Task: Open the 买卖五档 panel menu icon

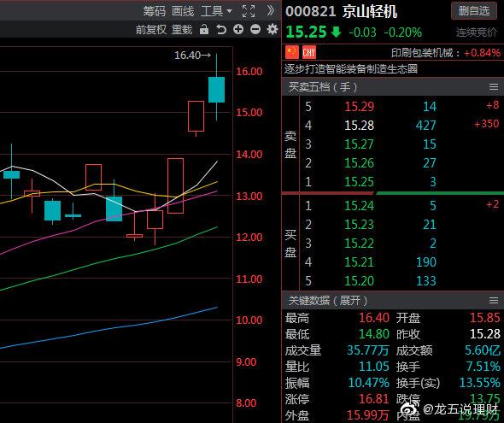Action: click(x=494, y=87)
